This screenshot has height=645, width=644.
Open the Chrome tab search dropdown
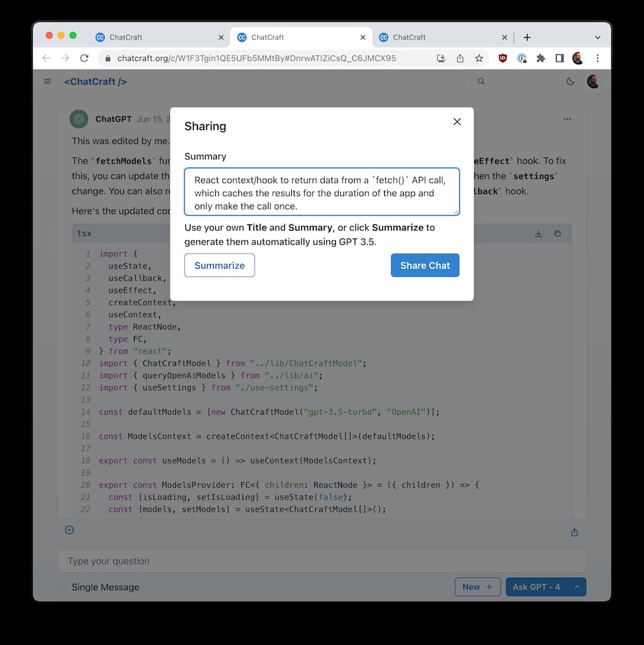[x=597, y=37]
